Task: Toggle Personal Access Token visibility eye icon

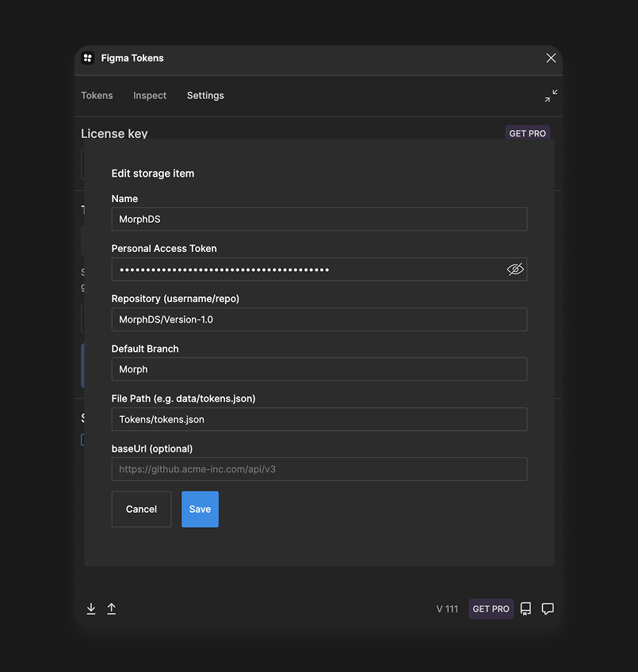Action: click(x=515, y=269)
